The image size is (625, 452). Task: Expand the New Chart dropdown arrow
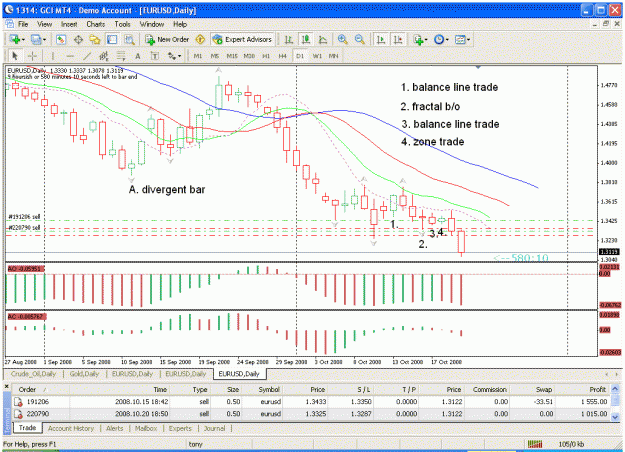tap(23, 39)
